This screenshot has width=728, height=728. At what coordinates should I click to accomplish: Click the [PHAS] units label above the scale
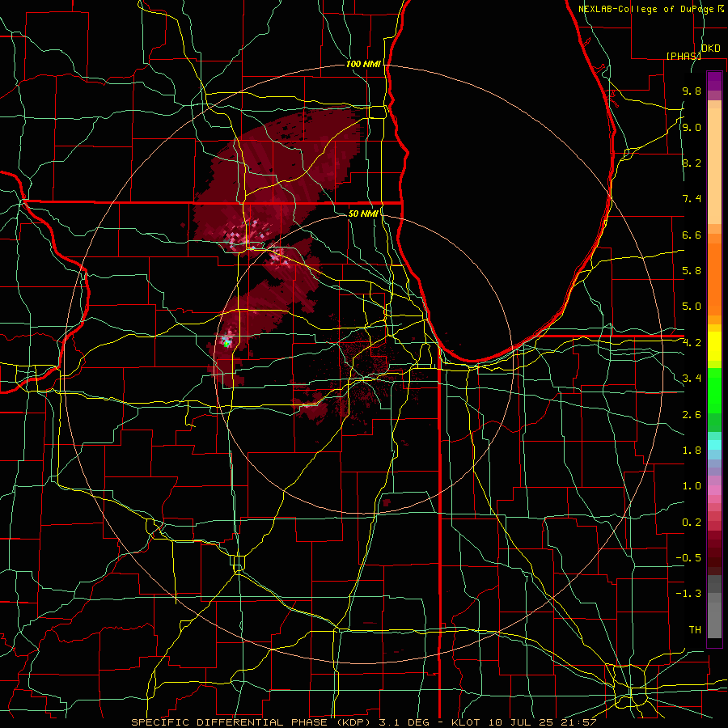pyautogui.click(x=684, y=56)
